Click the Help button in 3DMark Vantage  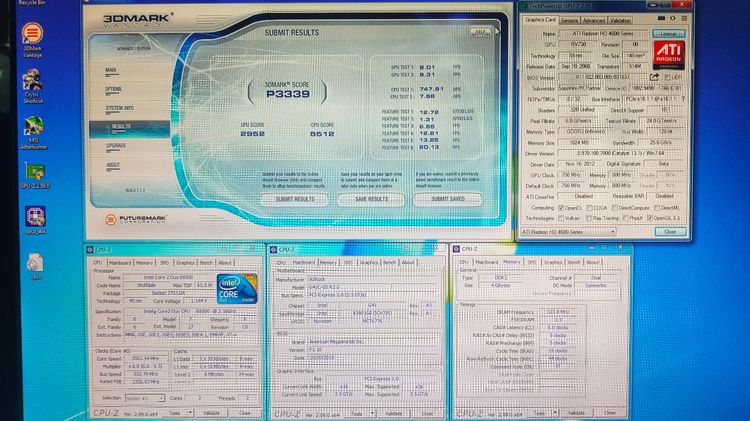[x=480, y=32]
